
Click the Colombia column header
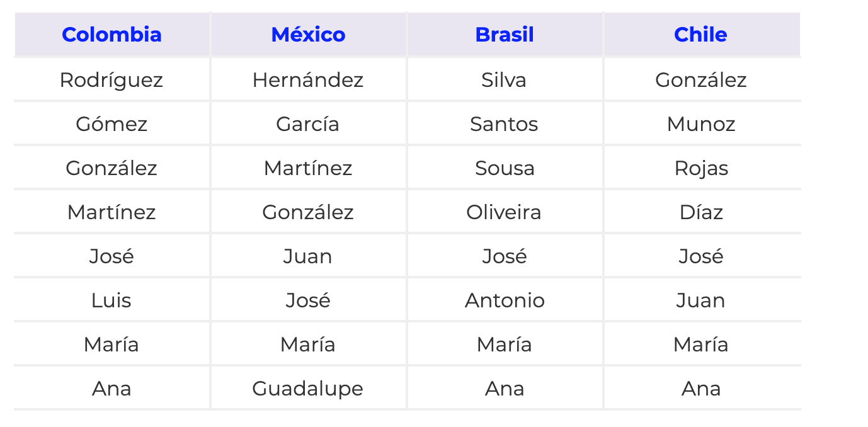pyautogui.click(x=111, y=35)
